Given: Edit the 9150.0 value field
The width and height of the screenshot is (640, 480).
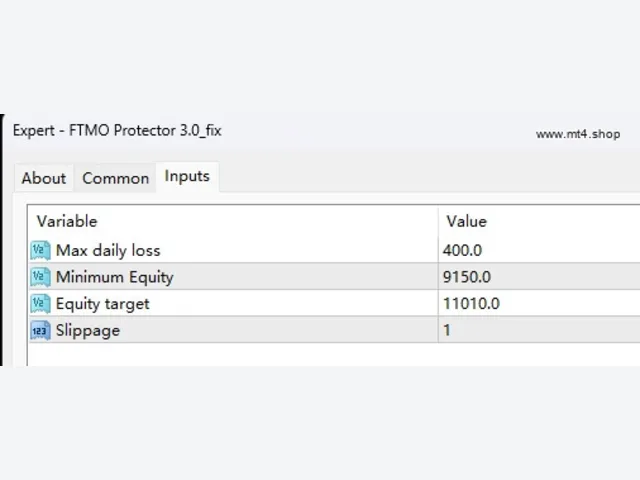Looking at the screenshot, I should [x=539, y=277].
